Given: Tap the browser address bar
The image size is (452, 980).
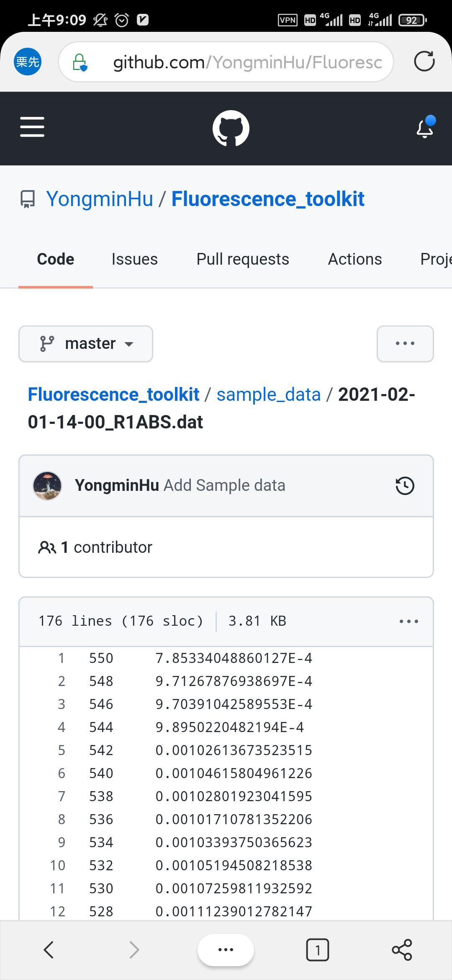Looking at the screenshot, I should pyautogui.click(x=247, y=62).
